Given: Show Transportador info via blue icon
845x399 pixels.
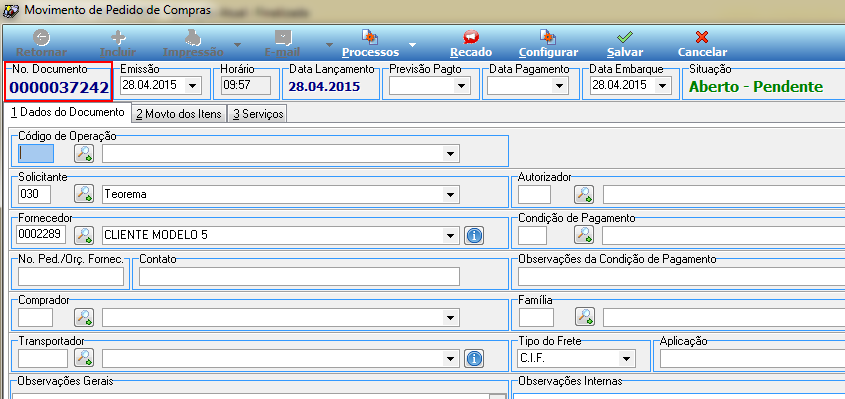Looking at the screenshot, I should click(x=474, y=359).
